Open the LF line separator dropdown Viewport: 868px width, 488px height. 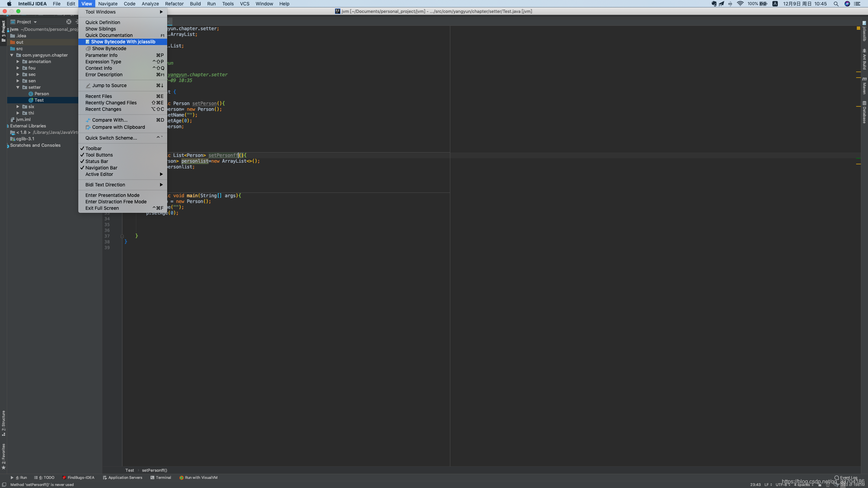(768, 485)
